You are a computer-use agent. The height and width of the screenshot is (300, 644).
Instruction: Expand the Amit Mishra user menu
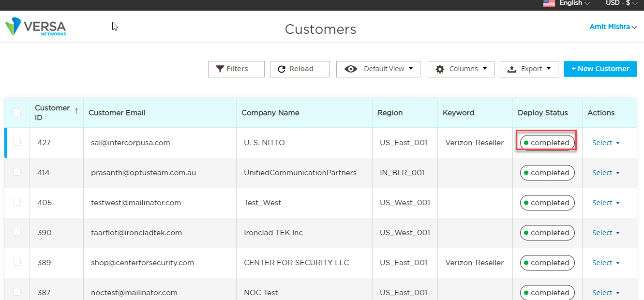click(613, 27)
